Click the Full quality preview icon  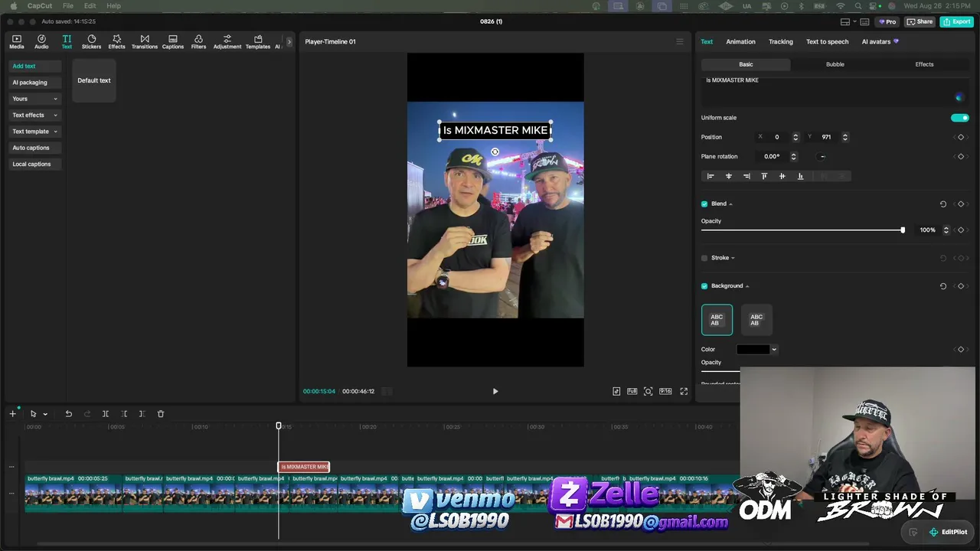click(x=632, y=391)
